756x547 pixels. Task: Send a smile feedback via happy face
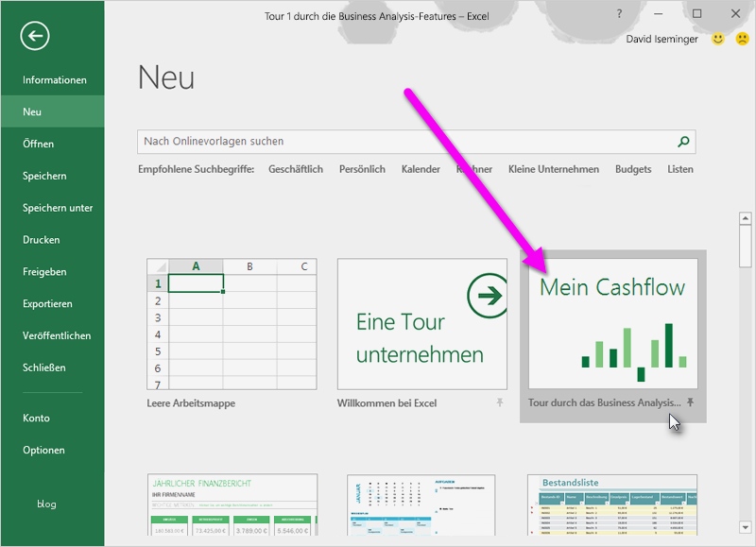coord(718,39)
